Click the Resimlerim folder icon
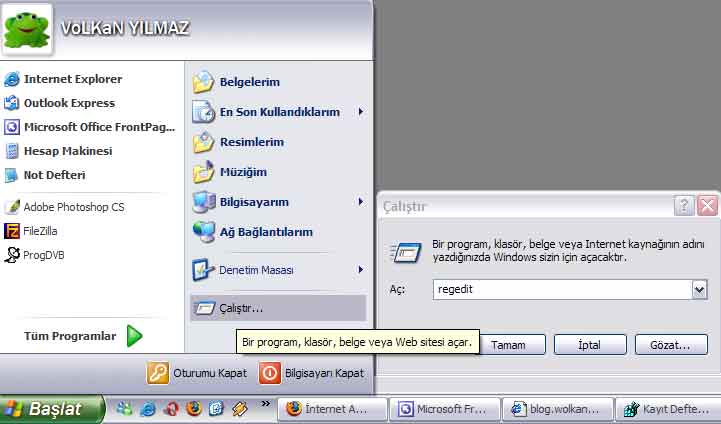This screenshot has width=721, height=424. 203,142
